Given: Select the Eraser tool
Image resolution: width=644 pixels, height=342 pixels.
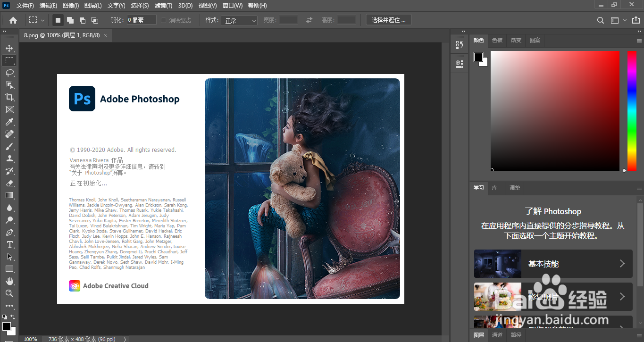Looking at the screenshot, I should [x=9, y=183].
